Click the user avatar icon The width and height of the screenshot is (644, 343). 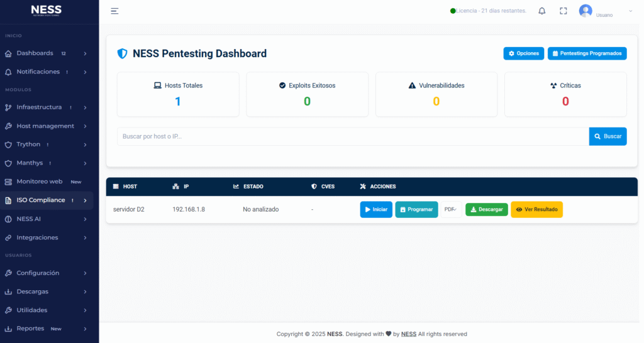[x=586, y=11]
